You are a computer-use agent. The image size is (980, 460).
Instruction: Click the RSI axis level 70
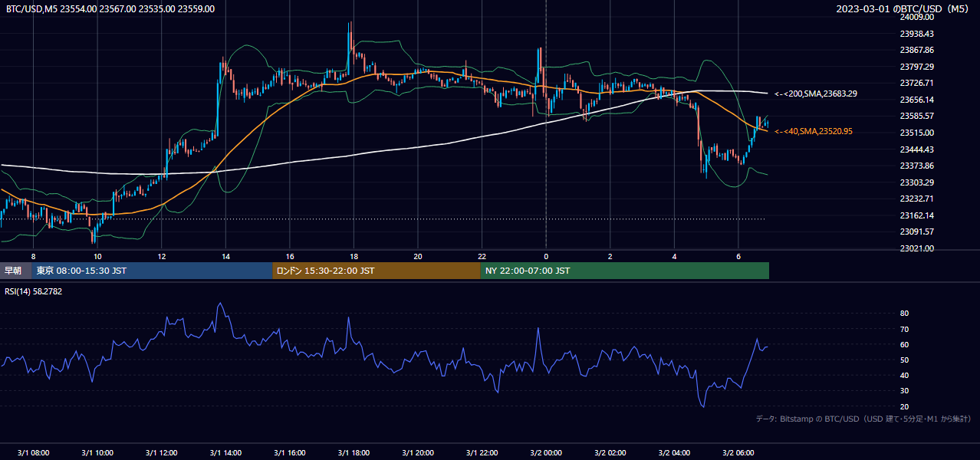(904, 329)
